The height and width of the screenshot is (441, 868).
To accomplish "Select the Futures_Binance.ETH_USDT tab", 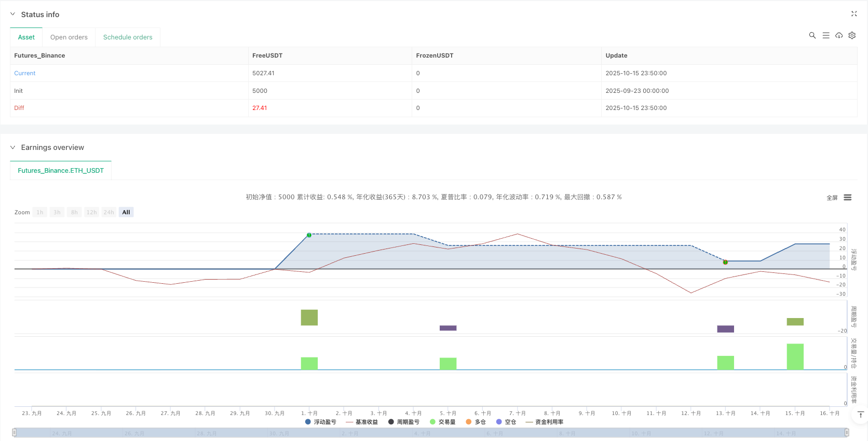I will (61, 170).
